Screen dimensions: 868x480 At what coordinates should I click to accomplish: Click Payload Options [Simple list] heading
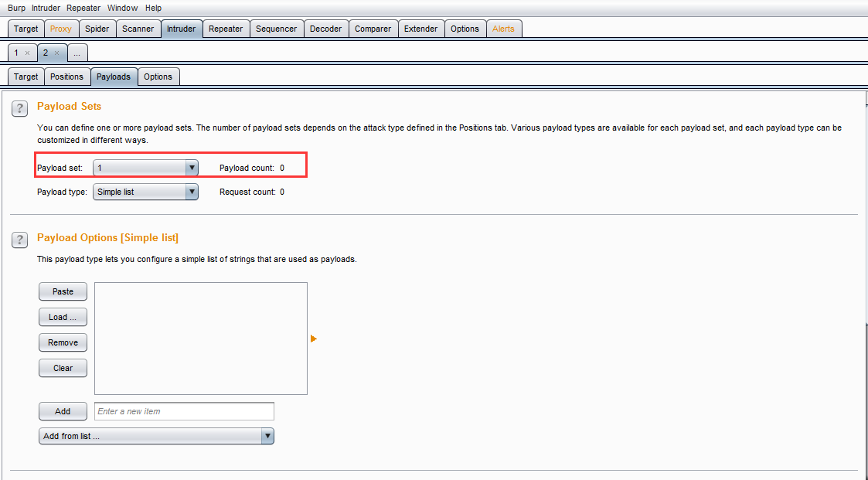point(108,237)
